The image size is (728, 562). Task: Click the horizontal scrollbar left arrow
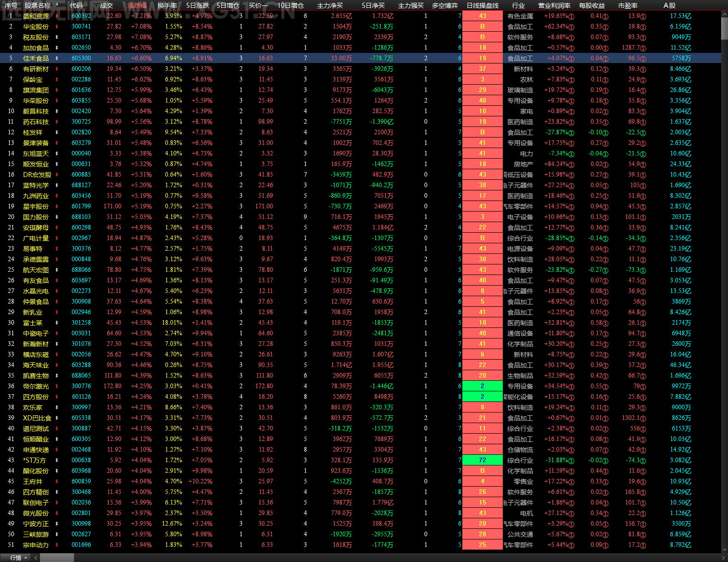point(36,557)
